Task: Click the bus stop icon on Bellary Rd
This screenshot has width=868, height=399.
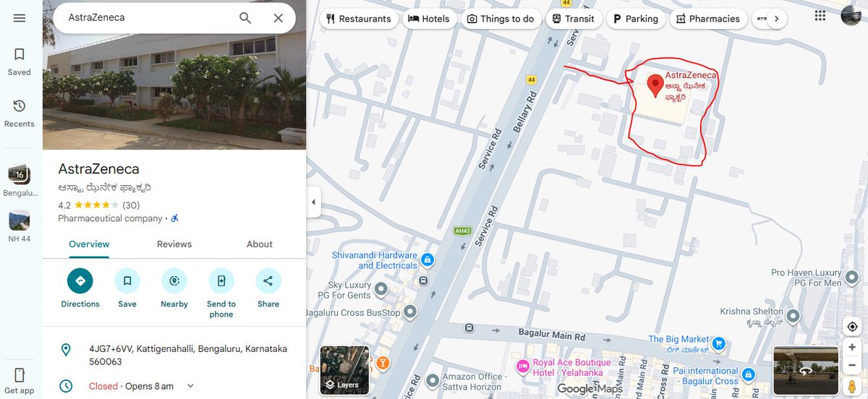Action: [422, 280]
